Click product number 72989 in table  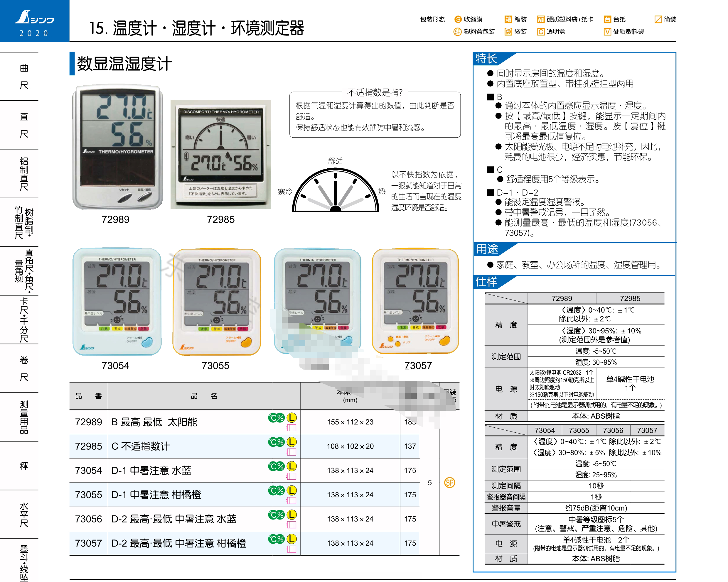[x=88, y=422]
